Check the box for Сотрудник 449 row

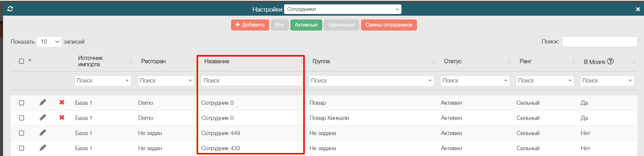(x=21, y=133)
